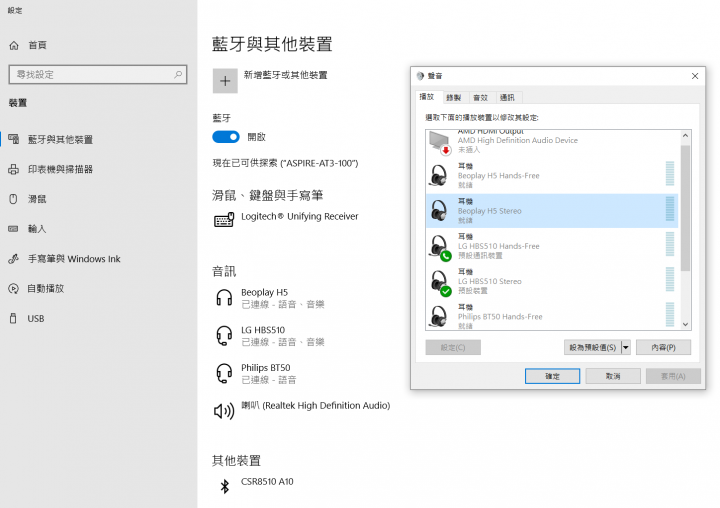
Task: Click the 內容(P) properties button
Action: click(x=664, y=347)
